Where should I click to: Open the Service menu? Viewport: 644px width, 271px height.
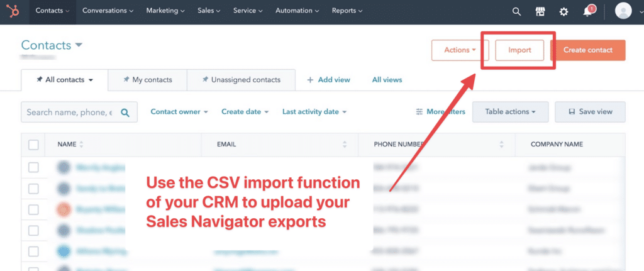(248, 11)
